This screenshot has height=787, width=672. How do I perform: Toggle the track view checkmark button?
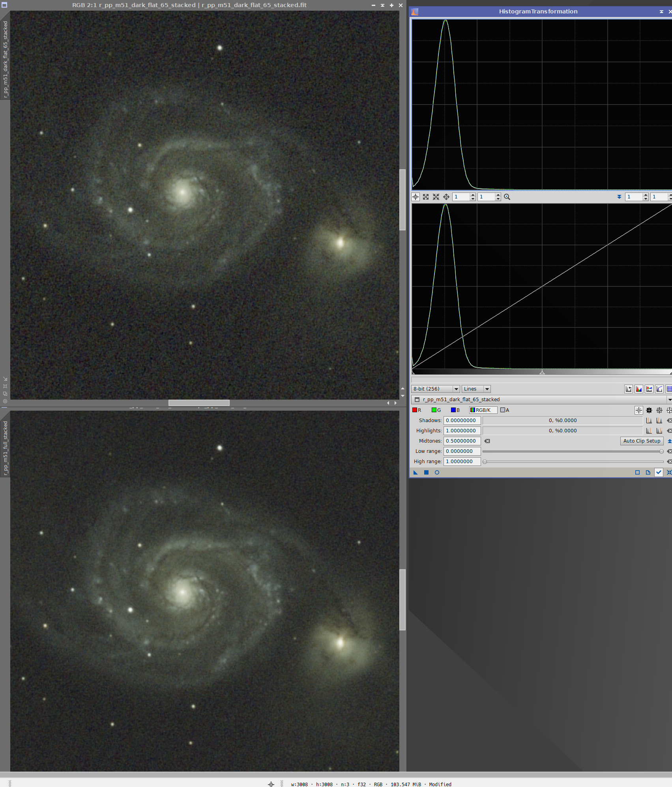point(659,473)
